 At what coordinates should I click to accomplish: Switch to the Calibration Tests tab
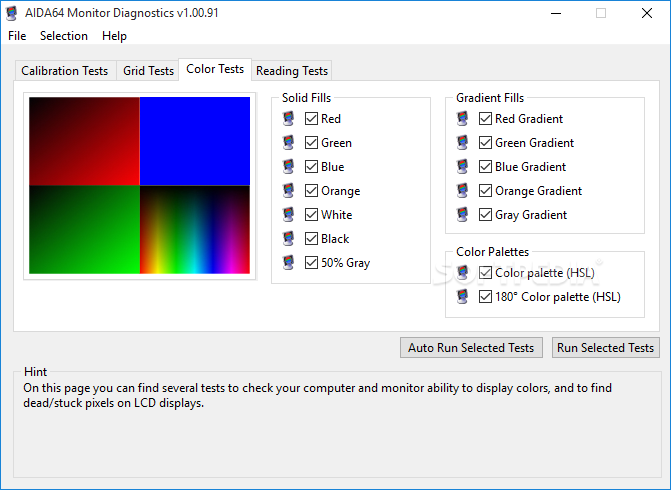[x=65, y=71]
